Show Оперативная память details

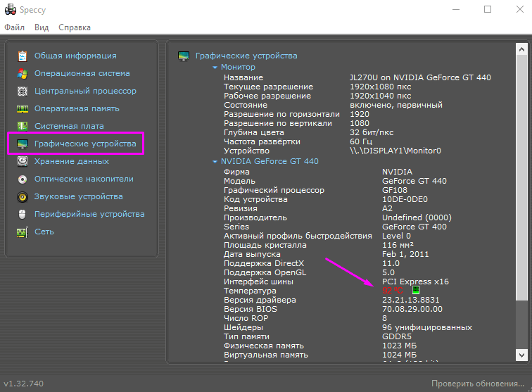[77, 108]
